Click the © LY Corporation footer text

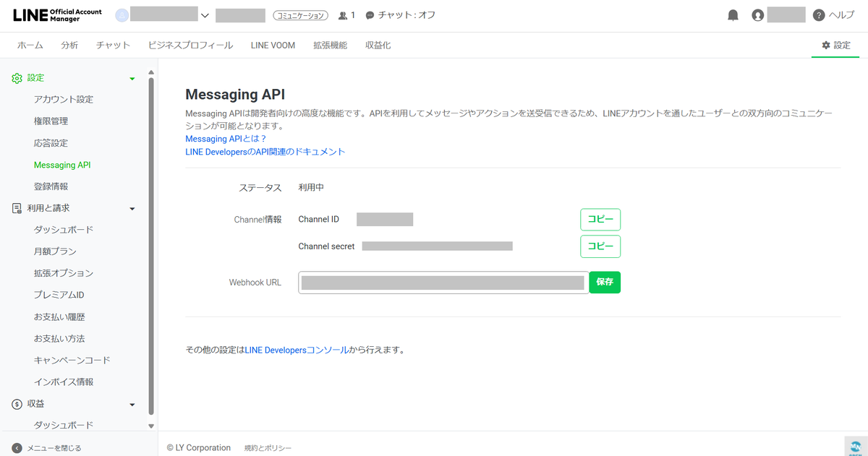[x=198, y=448]
